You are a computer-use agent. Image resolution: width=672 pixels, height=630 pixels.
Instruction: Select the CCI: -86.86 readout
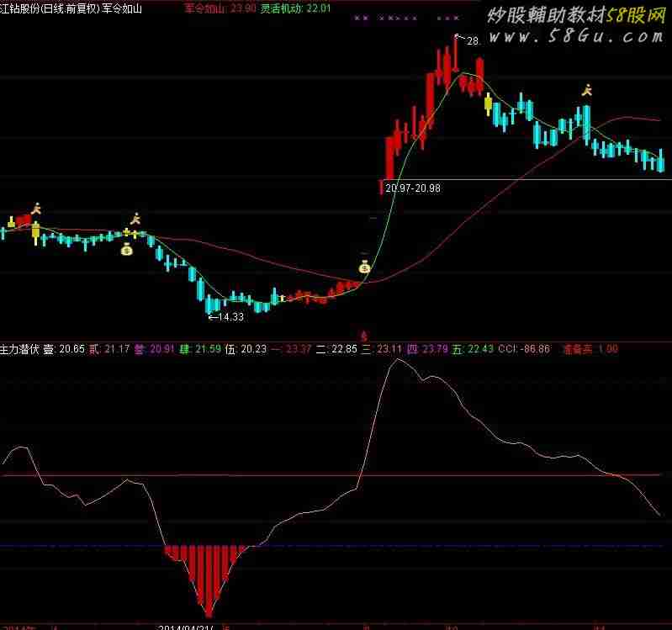pyautogui.click(x=524, y=347)
